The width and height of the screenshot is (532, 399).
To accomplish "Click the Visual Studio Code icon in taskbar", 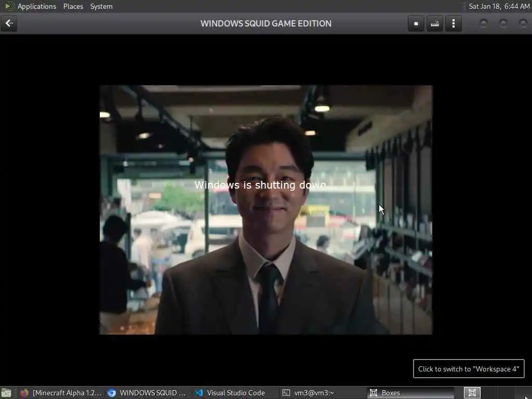I will 199,393.
